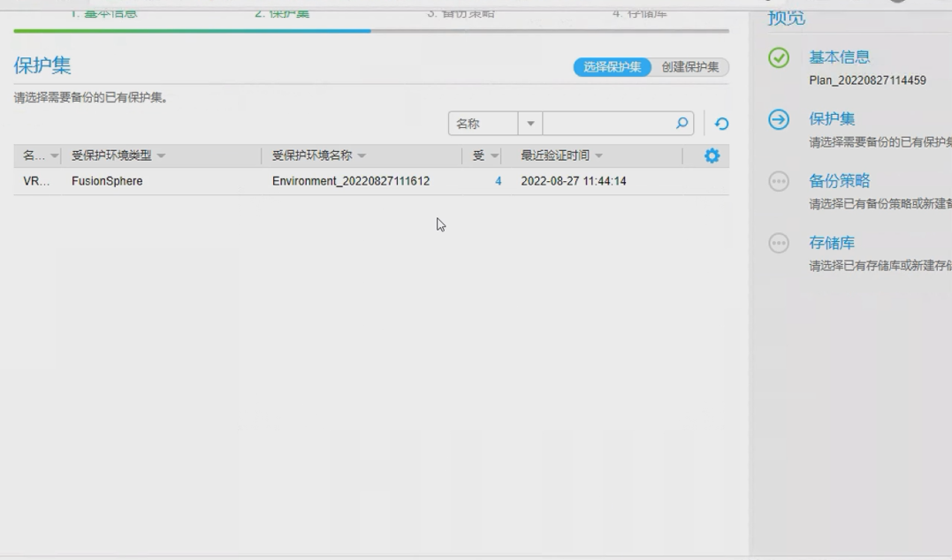Refresh the protection set list

pos(721,124)
